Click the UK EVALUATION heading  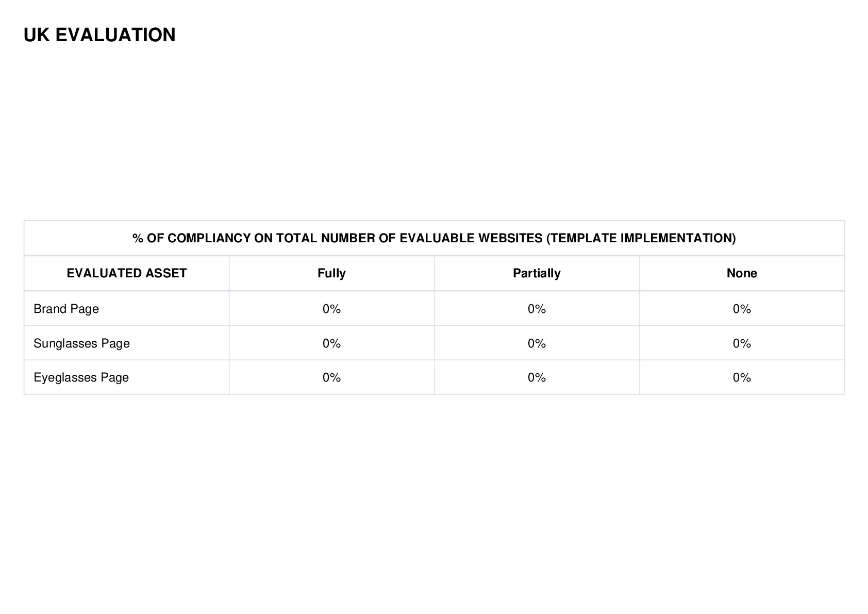99,35
